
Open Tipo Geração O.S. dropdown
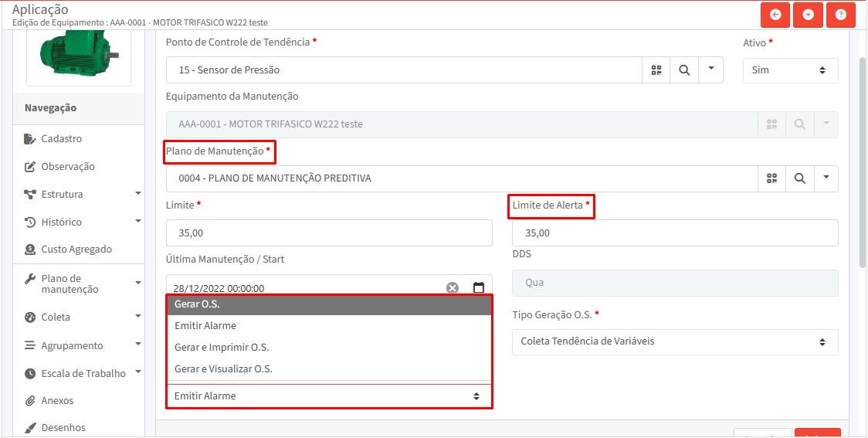click(x=674, y=341)
